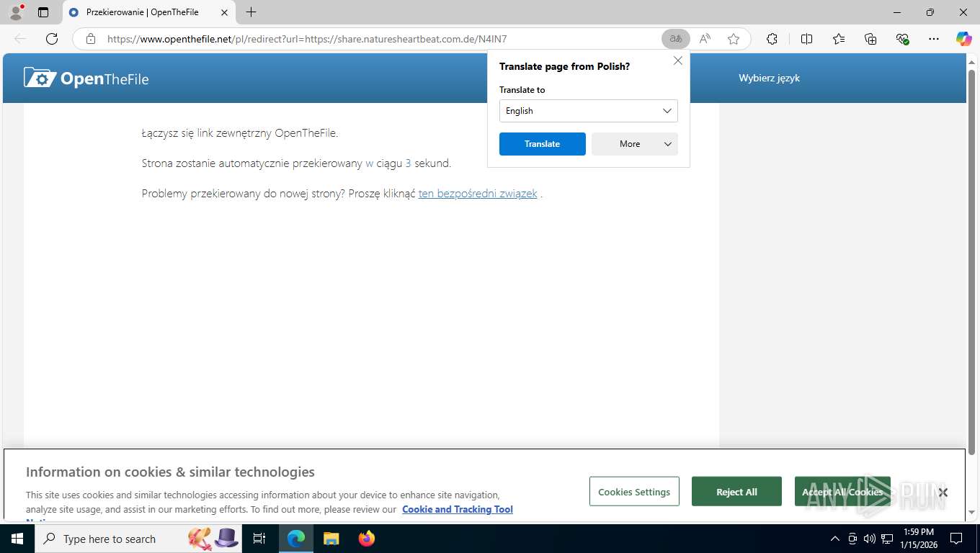Open Settings and more ellipsis menu
The image size is (980, 553).
pyautogui.click(x=934, y=39)
